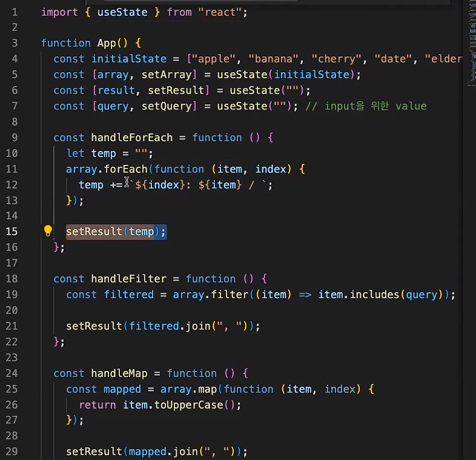Click the comment '// input을 위한 value'
476x460 pixels.
tap(366, 106)
